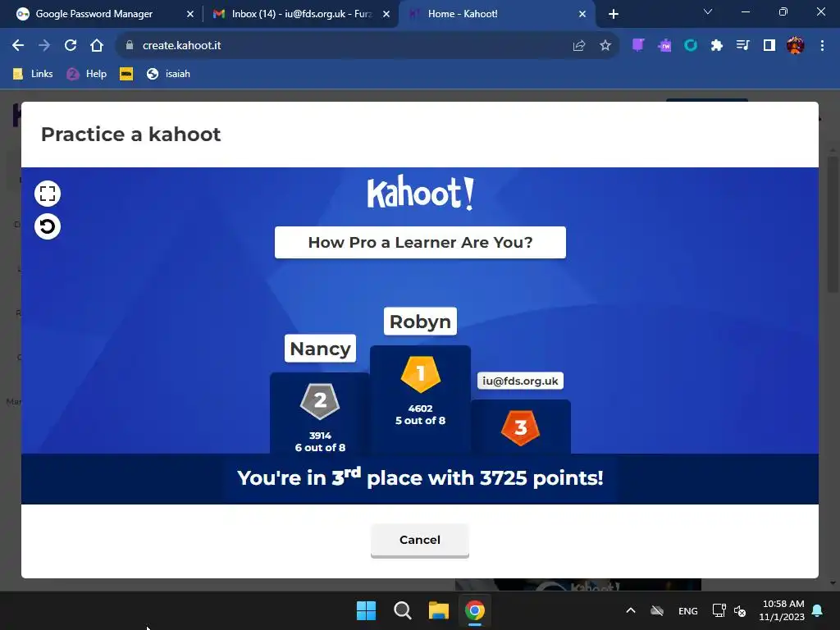View site information lock icon
The width and height of the screenshot is (840, 630).
pyautogui.click(x=129, y=46)
